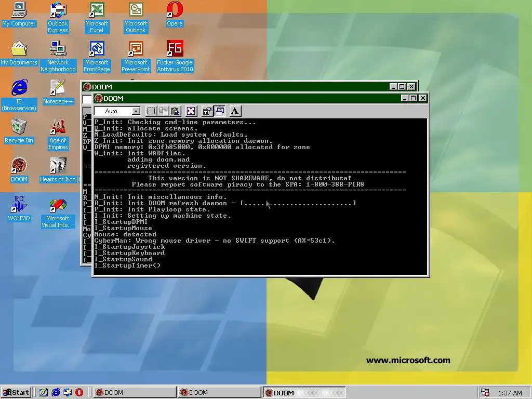Viewport: 532px width, 399px height.
Task: Maximize the back DOOM window
Action: [402, 87]
